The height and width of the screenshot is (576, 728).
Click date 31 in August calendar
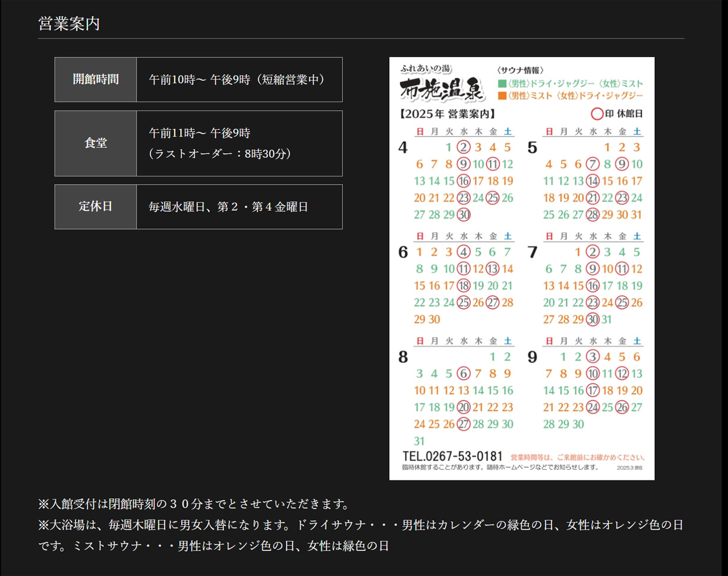pos(420,441)
